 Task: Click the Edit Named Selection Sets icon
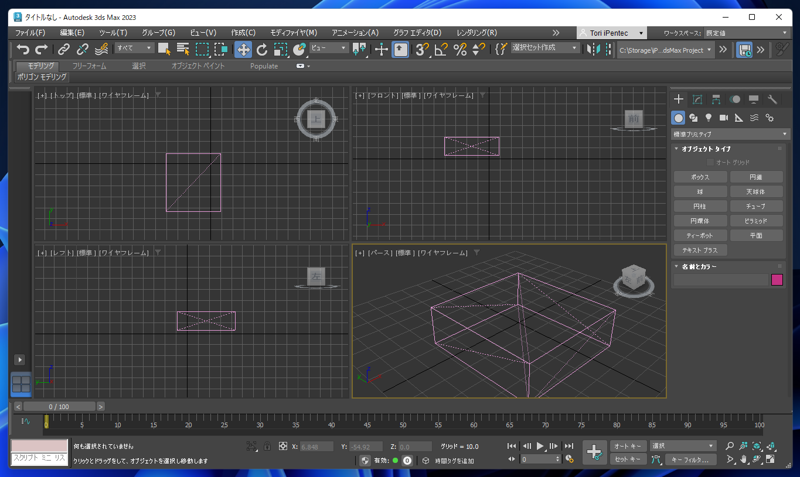tap(501, 49)
